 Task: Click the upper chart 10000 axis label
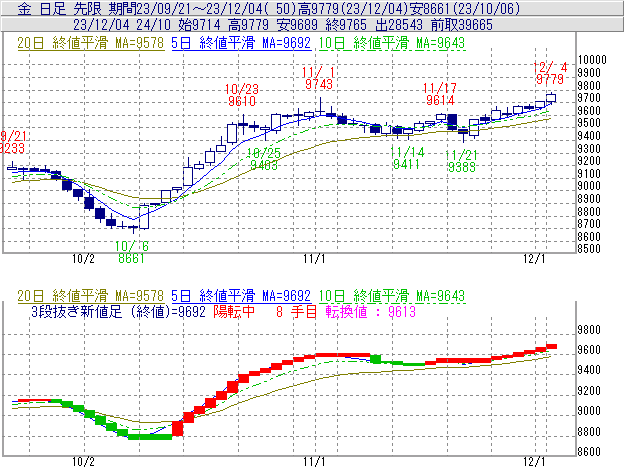(592, 60)
